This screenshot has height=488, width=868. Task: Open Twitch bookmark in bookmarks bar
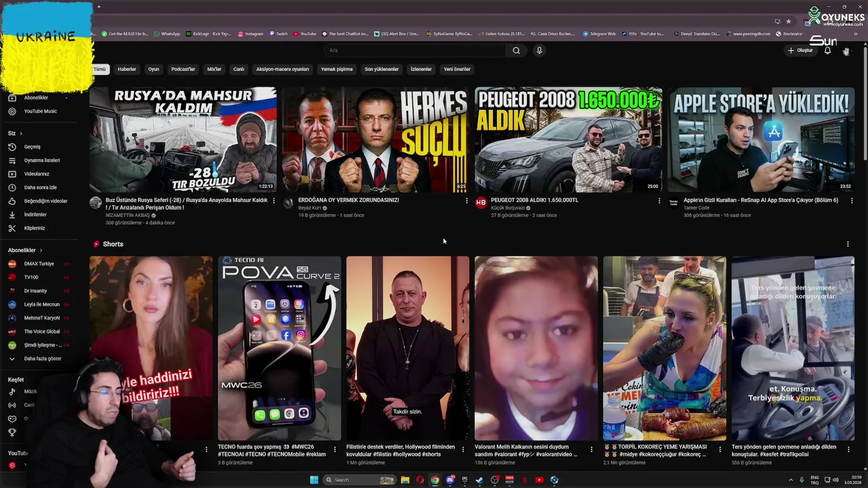278,34
